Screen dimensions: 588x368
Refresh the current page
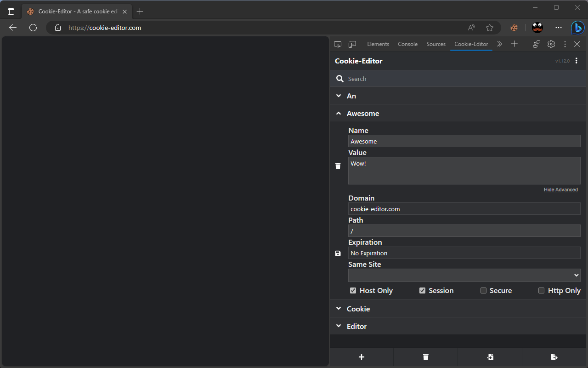pyautogui.click(x=33, y=28)
